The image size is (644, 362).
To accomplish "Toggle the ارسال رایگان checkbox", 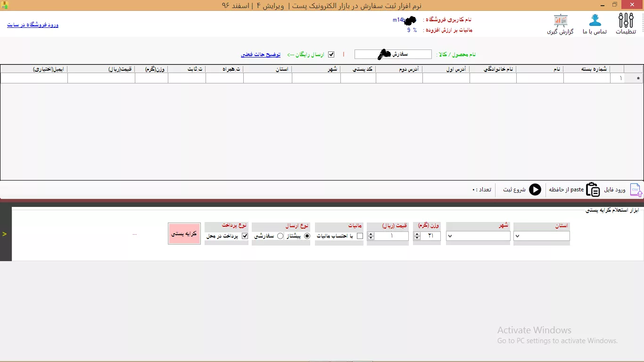I will pyautogui.click(x=331, y=54).
